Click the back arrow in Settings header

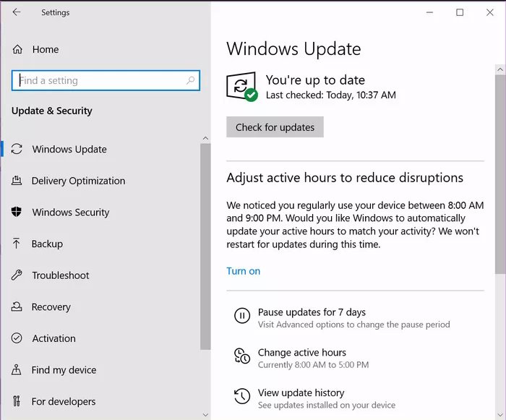(17, 12)
